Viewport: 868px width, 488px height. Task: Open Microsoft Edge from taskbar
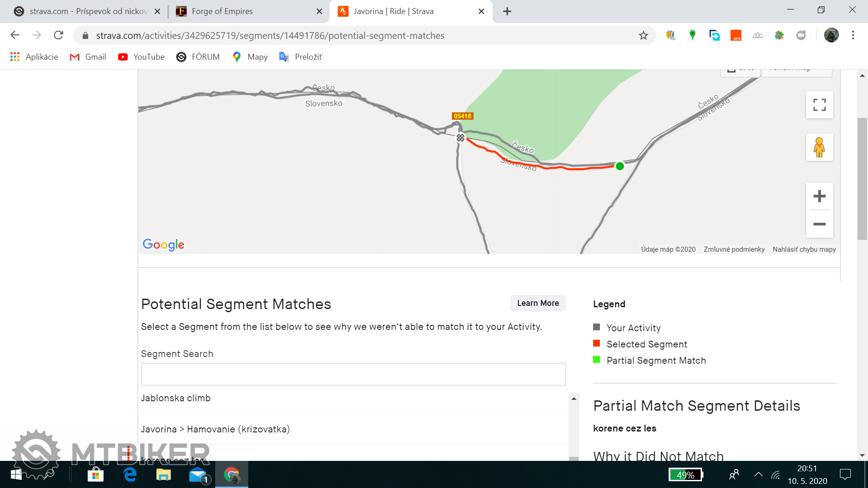tap(130, 474)
